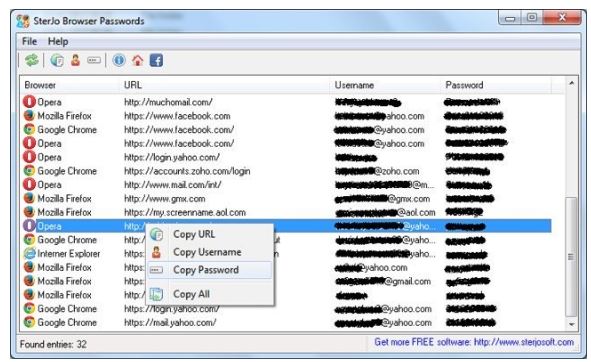The width and height of the screenshot is (591, 362).
Task: Click Opera icon in login.yahoo.com row
Action: click(x=29, y=157)
